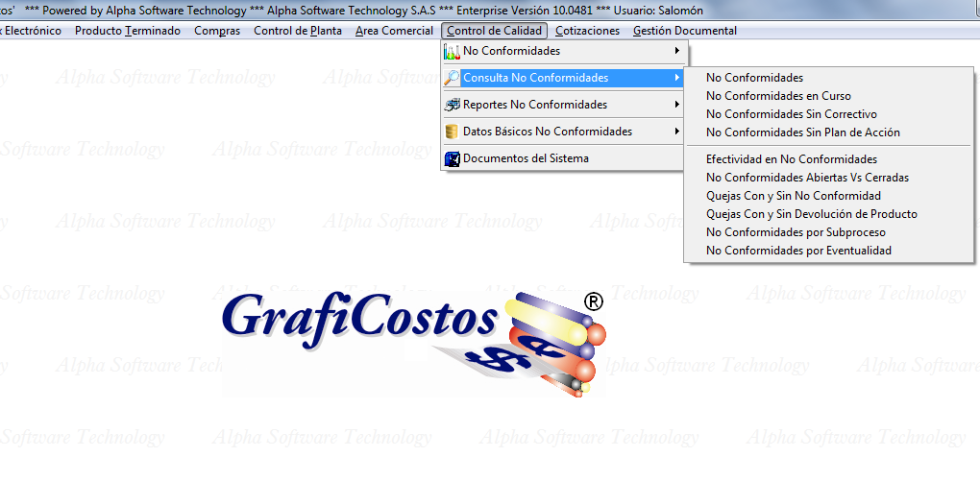The height and width of the screenshot is (481, 980).
Task: Open the Control de Planta menu
Action: coord(298,31)
